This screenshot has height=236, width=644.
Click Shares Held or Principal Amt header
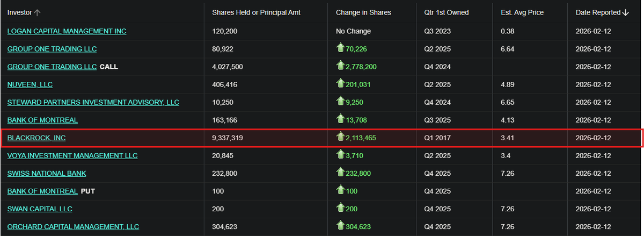(x=257, y=12)
